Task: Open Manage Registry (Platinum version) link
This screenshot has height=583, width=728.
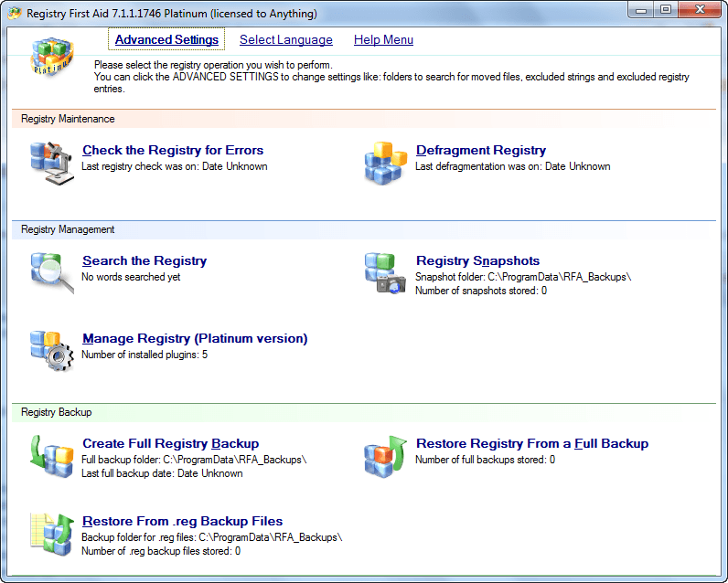Action: tap(195, 339)
